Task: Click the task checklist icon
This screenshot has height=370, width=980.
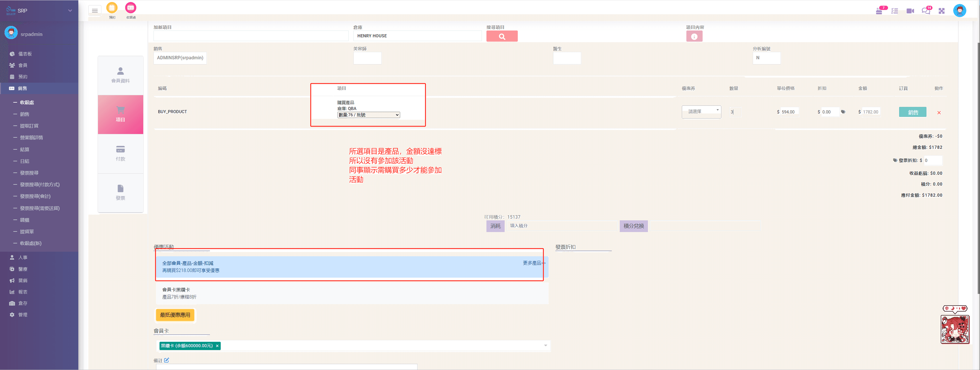Action: click(895, 11)
